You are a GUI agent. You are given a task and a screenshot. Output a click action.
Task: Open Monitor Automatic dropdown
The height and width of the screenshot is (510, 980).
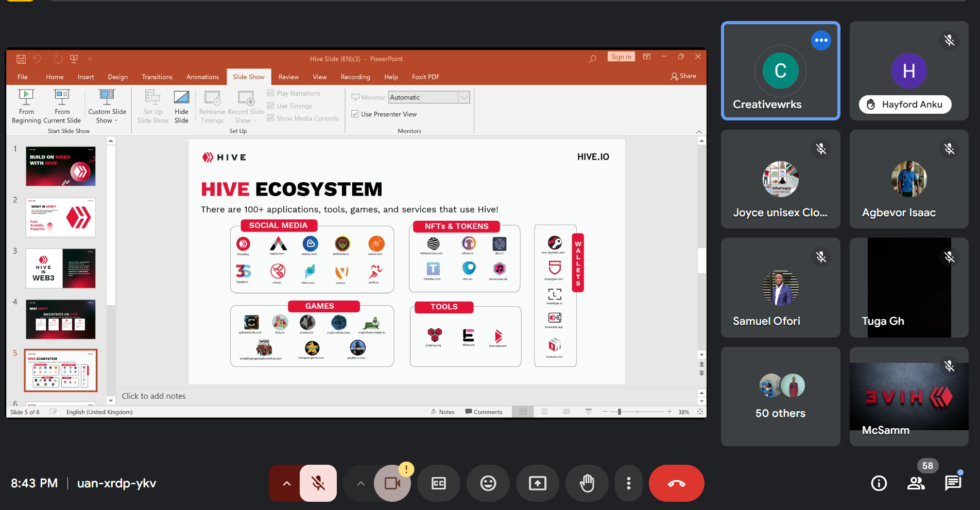pos(464,97)
